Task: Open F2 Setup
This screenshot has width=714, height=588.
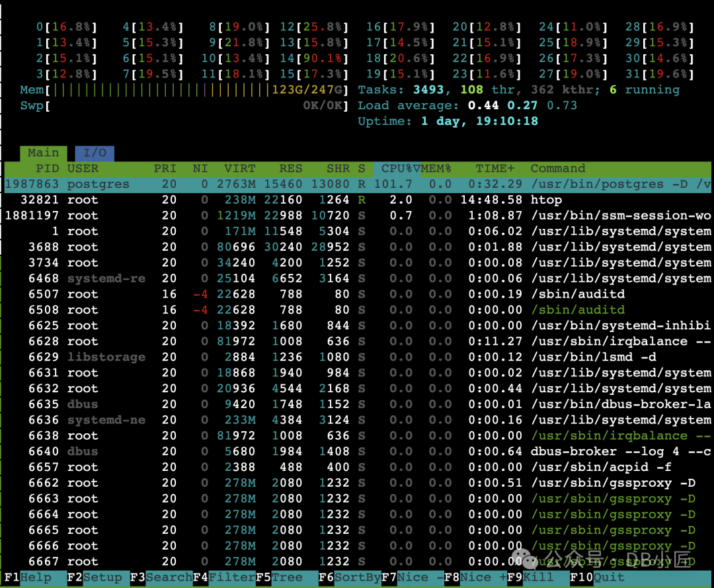Action: point(95,577)
